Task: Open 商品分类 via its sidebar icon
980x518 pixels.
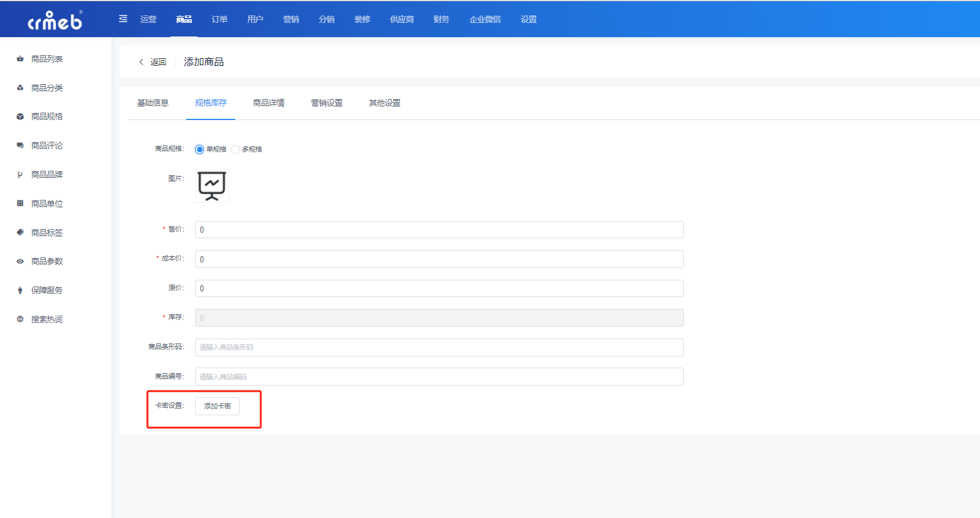Action: pyautogui.click(x=20, y=88)
